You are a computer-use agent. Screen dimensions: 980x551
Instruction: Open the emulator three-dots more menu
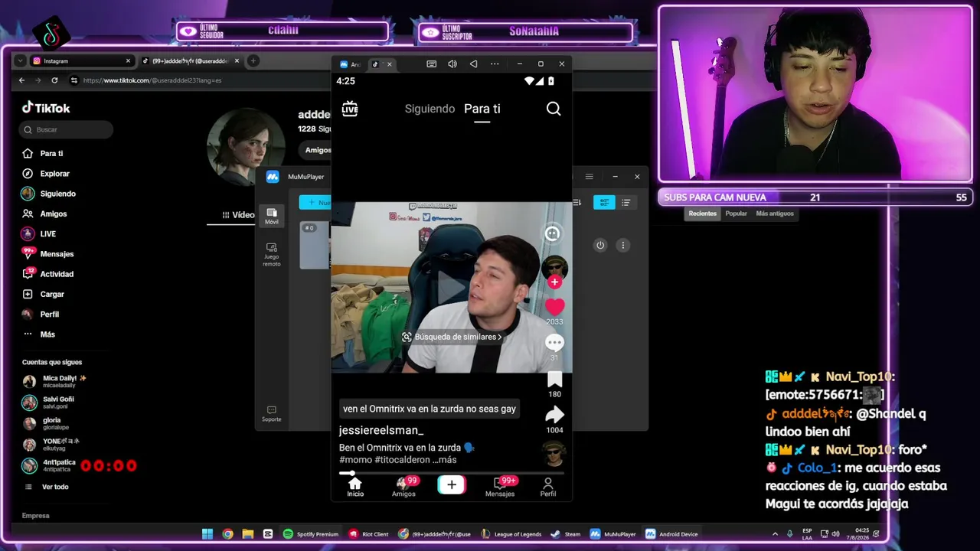(495, 64)
